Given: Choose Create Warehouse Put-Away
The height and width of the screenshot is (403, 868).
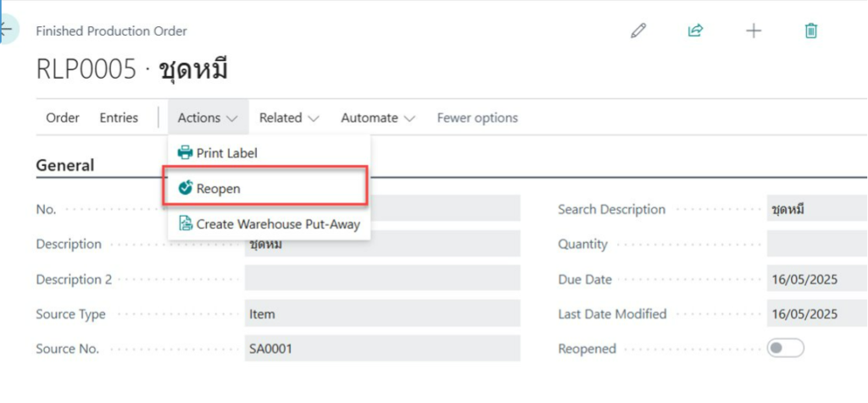Looking at the screenshot, I should (x=269, y=224).
